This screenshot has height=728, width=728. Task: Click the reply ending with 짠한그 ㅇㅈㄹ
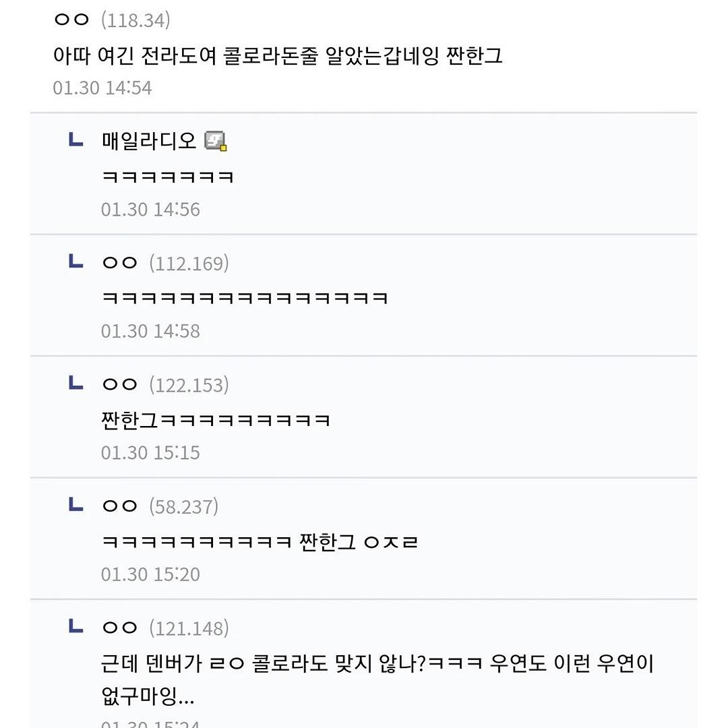click(x=260, y=542)
